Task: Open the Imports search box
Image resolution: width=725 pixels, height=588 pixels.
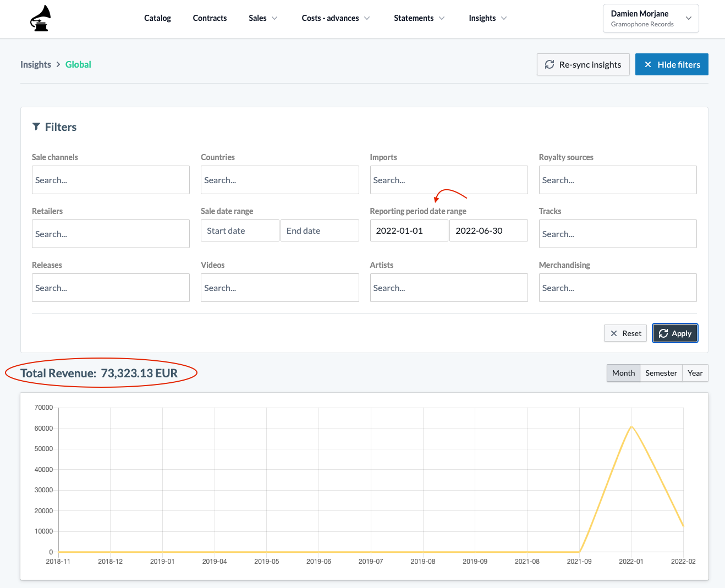Action: tap(449, 180)
